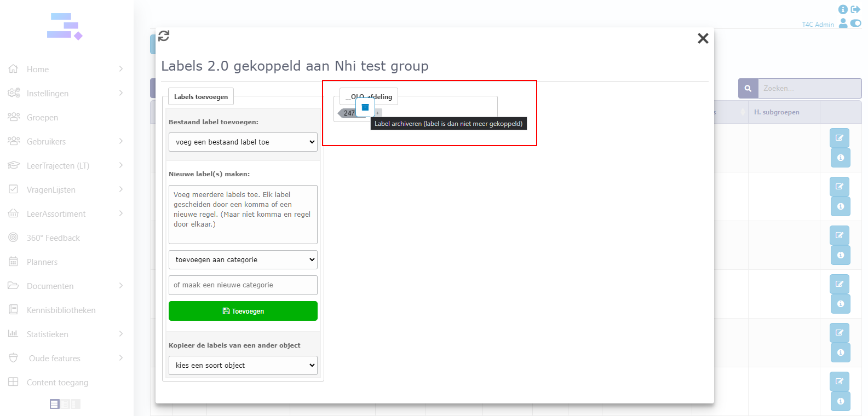Viewport: 868px width, 416px height.
Task: Click the archive label box icon
Action: [x=365, y=107]
